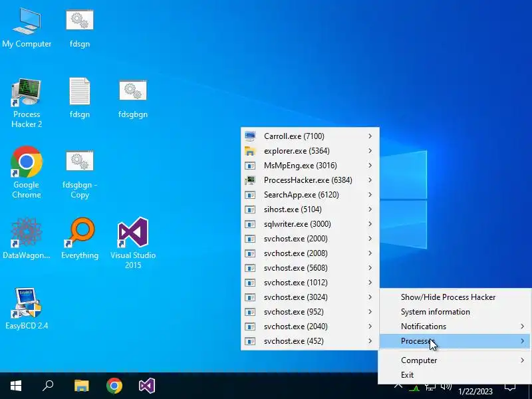Screen dimensions: 532x399
Task: Open System information from tray menu
Action: 455,311
